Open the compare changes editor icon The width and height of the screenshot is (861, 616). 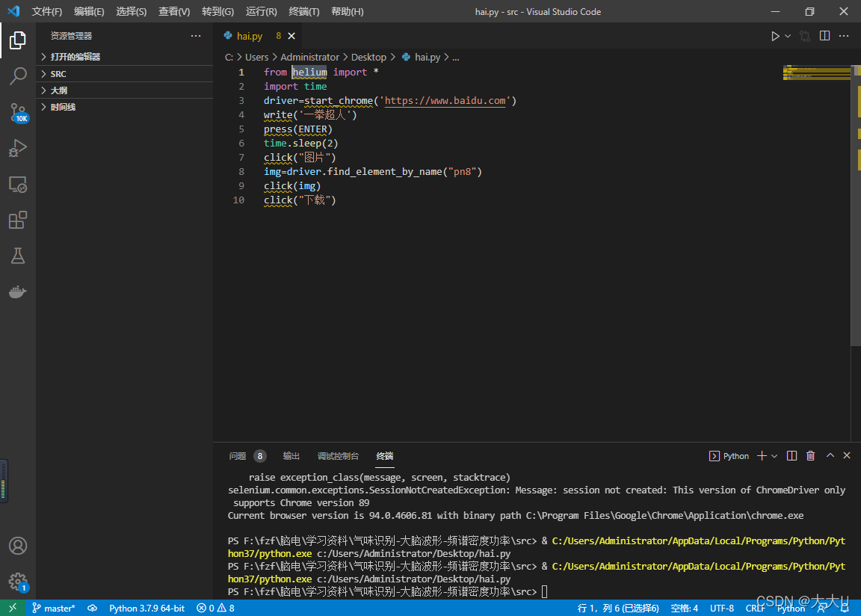[805, 36]
